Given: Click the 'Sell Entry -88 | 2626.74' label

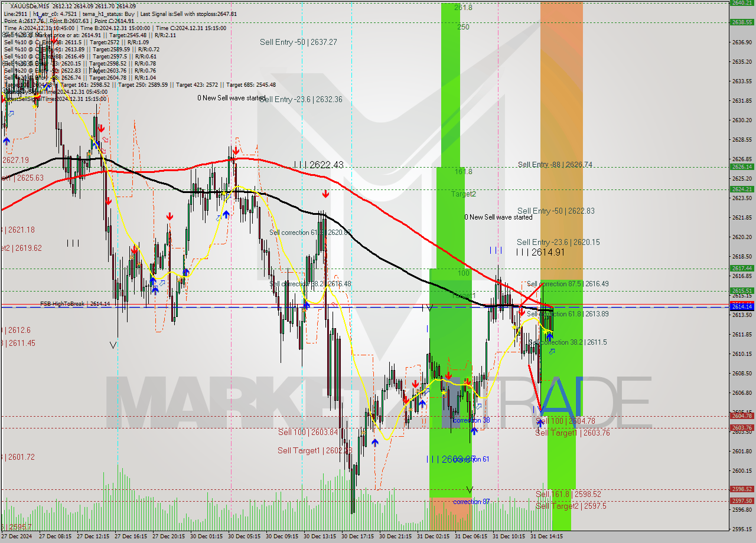Looking at the screenshot, I should click(x=555, y=165).
